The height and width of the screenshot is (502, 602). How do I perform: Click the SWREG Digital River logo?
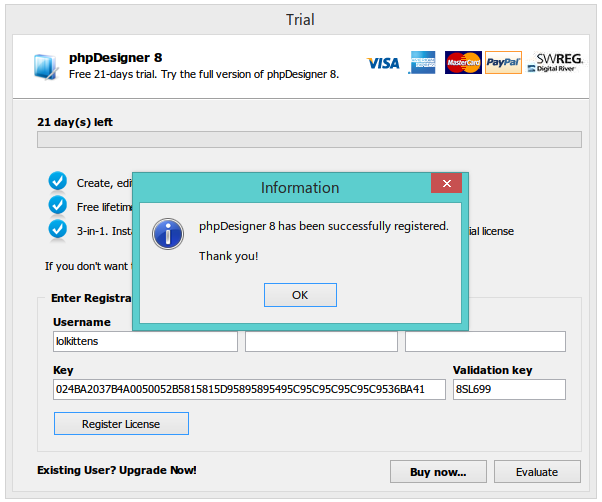(556, 63)
